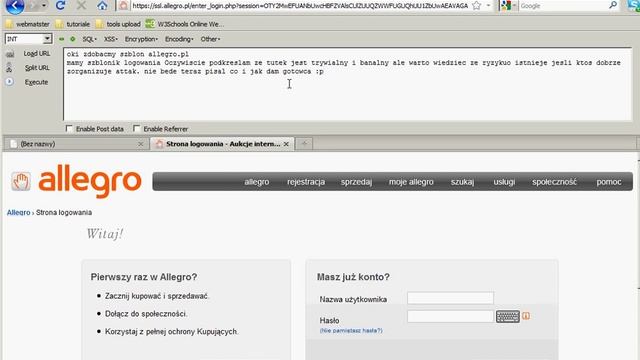Open rejestracja in the navigation bar

[306, 182]
